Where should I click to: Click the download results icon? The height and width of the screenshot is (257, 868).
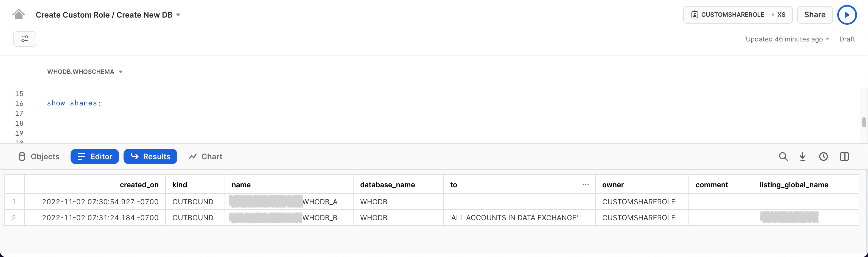pyautogui.click(x=803, y=156)
